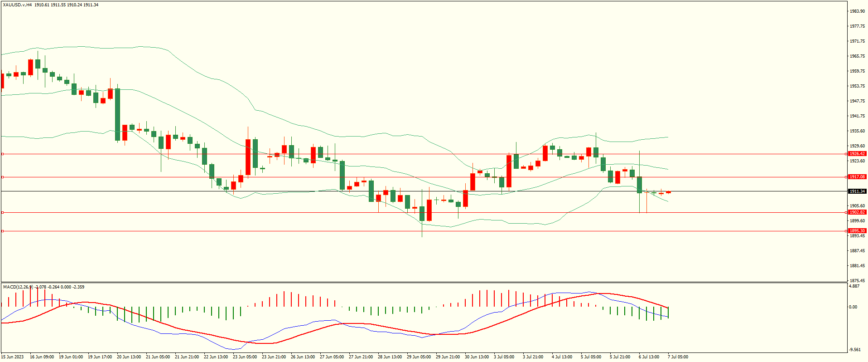Screen dimensions: 868x362
Task: Click the red 1917.08 price tag
Action: [x=857, y=177]
